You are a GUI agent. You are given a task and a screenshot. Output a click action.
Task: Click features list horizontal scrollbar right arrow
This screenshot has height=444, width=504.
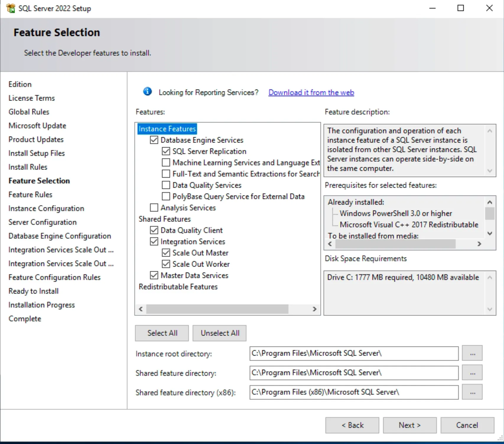tap(315, 309)
